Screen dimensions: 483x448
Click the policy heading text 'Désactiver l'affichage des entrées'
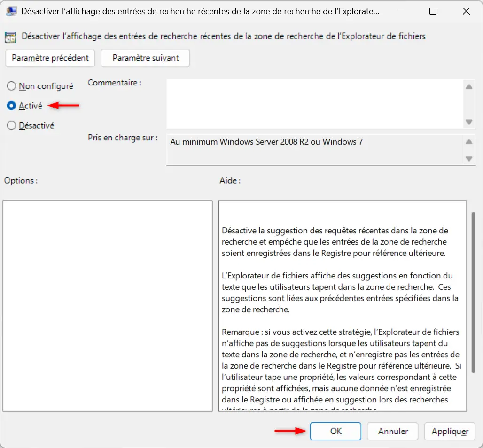tap(223, 36)
